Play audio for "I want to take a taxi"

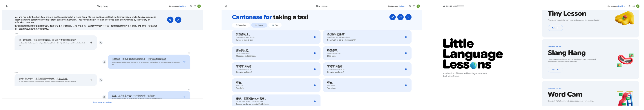point(315,37)
